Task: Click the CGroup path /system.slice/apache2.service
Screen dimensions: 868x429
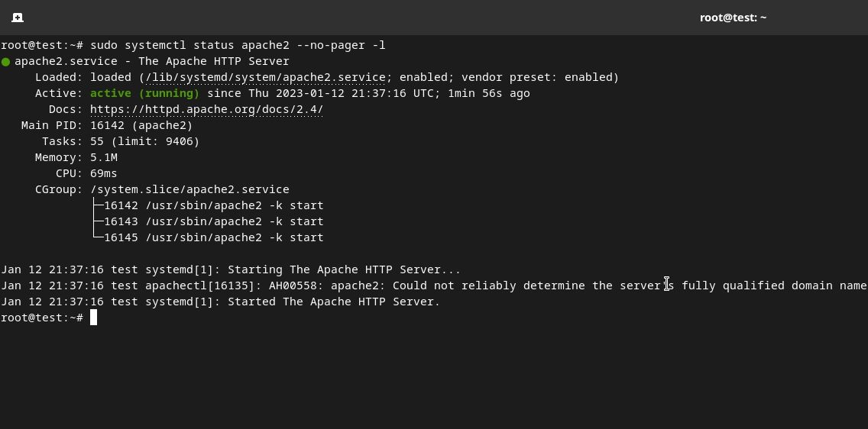Action: click(x=189, y=189)
